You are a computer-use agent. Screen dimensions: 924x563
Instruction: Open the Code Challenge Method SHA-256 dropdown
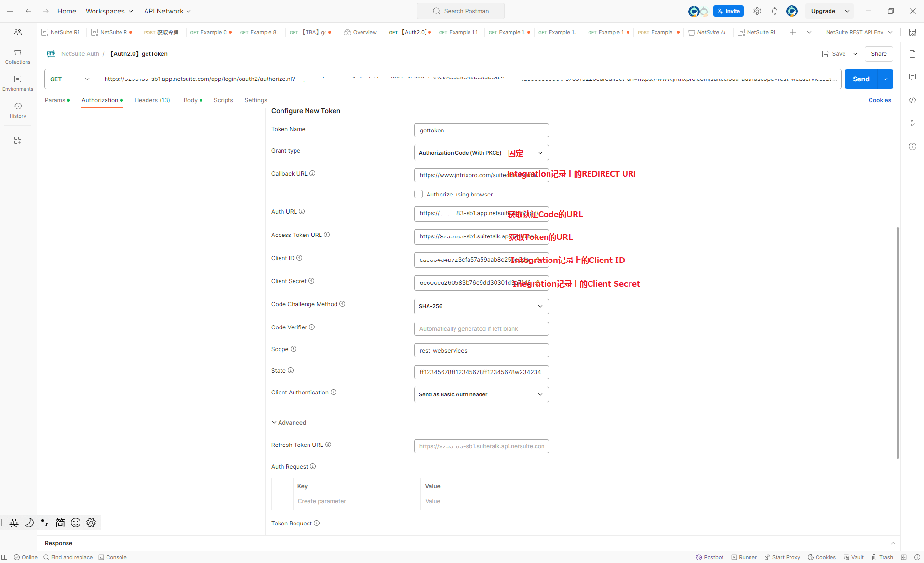point(481,306)
